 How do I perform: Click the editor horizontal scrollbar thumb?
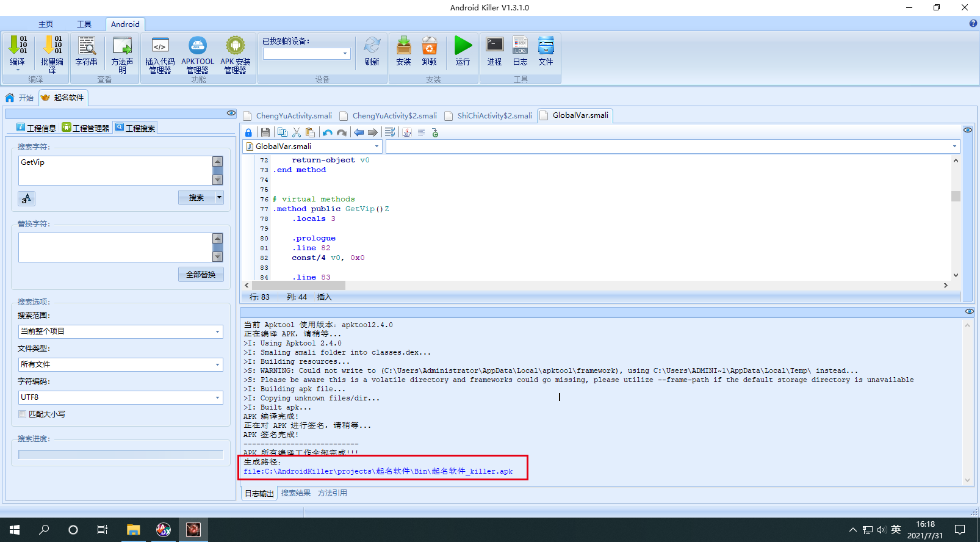point(298,285)
